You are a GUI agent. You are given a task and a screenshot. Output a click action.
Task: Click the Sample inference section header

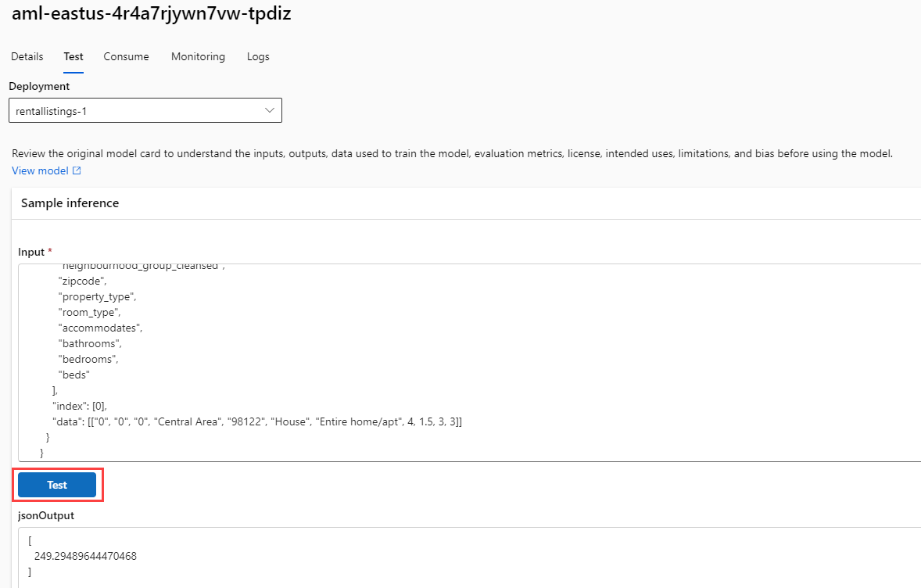pyautogui.click(x=70, y=203)
